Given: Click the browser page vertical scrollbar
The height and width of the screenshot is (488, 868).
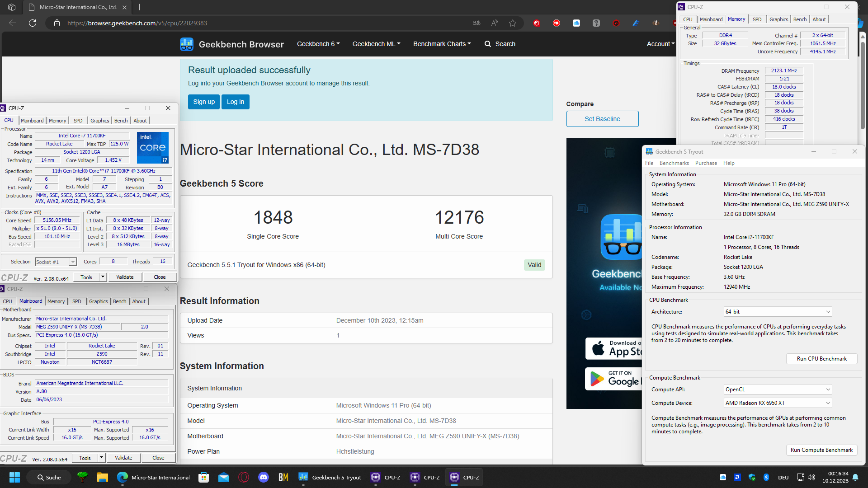Looking at the screenshot, I should [862, 86].
